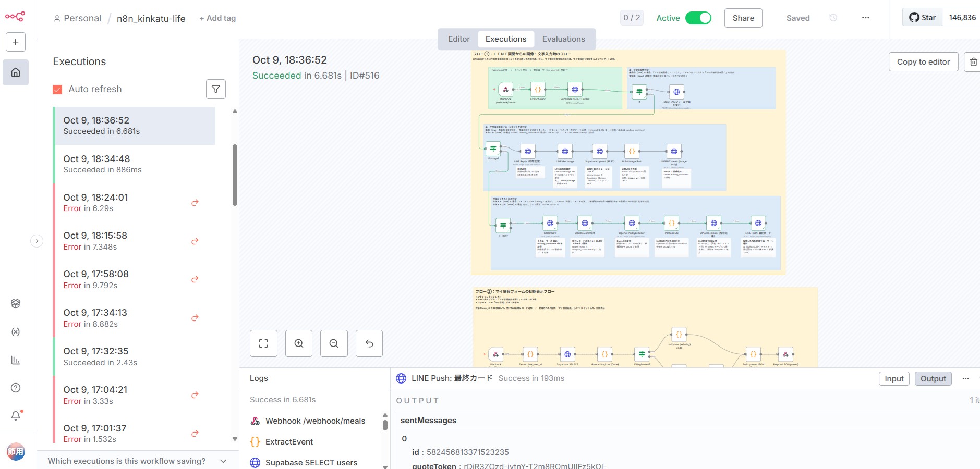Open notifications bell in sidebar
The width and height of the screenshot is (980, 469).
tap(16, 416)
